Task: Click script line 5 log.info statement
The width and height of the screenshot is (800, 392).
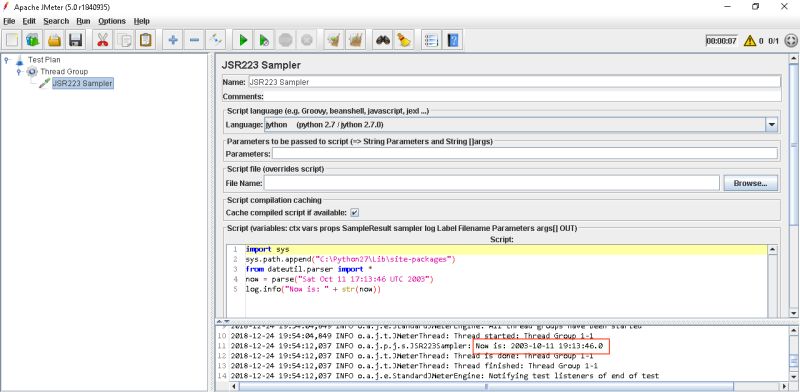Action: tap(313, 289)
